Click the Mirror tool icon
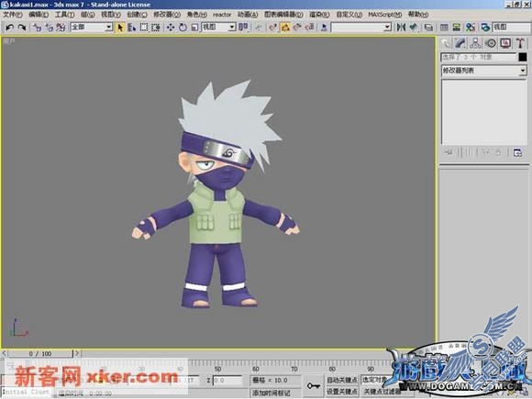Screen dimensions: 532x399 click(401, 28)
